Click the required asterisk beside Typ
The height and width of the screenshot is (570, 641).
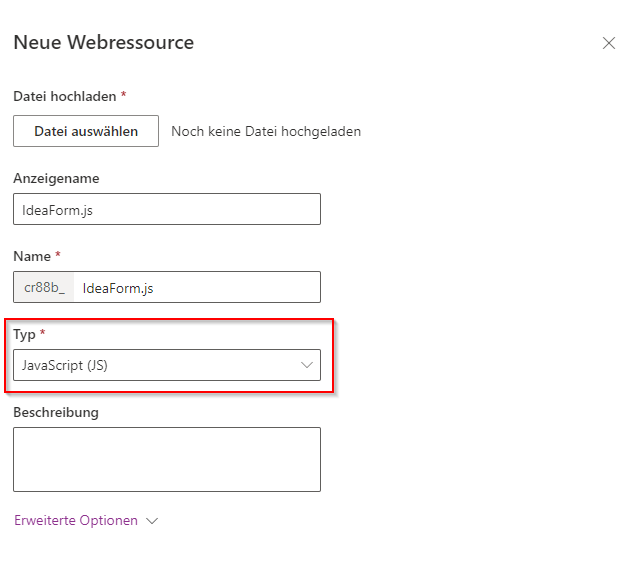(x=43, y=333)
